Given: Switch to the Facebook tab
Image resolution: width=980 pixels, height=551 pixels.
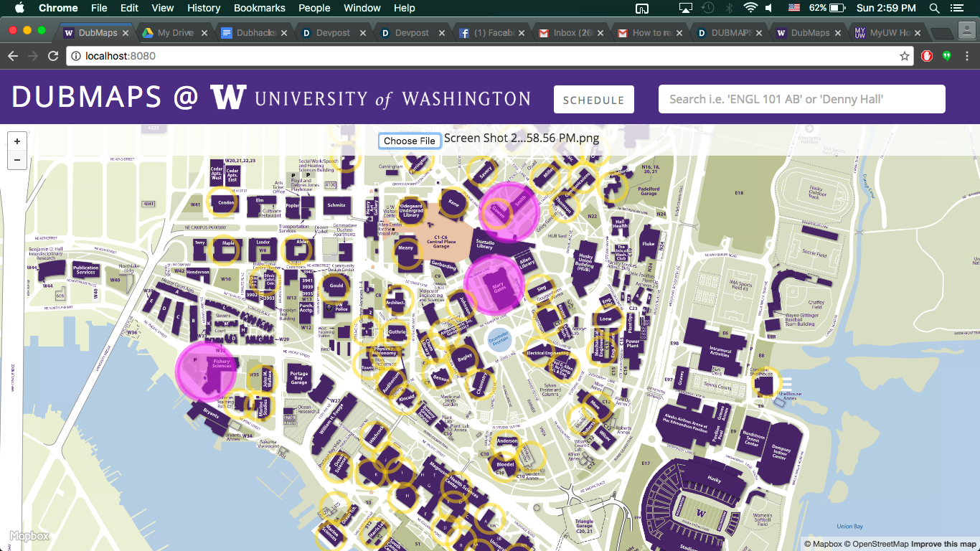Looking at the screenshot, I should [x=491, y=33].
